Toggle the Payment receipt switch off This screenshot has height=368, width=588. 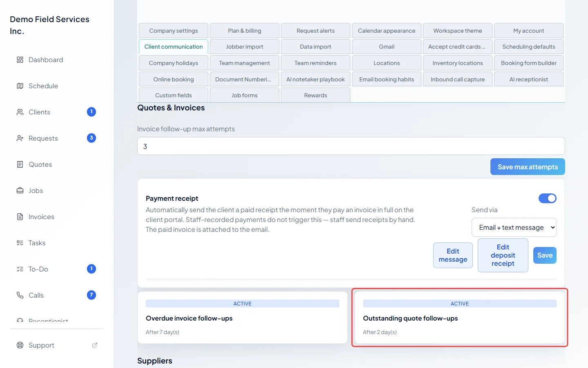click(548, 198)
